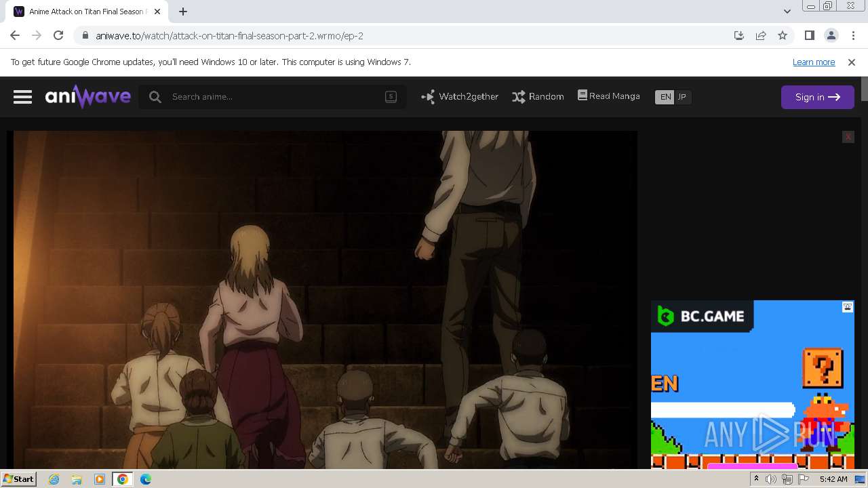Open the network tray icon
The height and width of the screenshot is (488, 868).
pos(787,479)
